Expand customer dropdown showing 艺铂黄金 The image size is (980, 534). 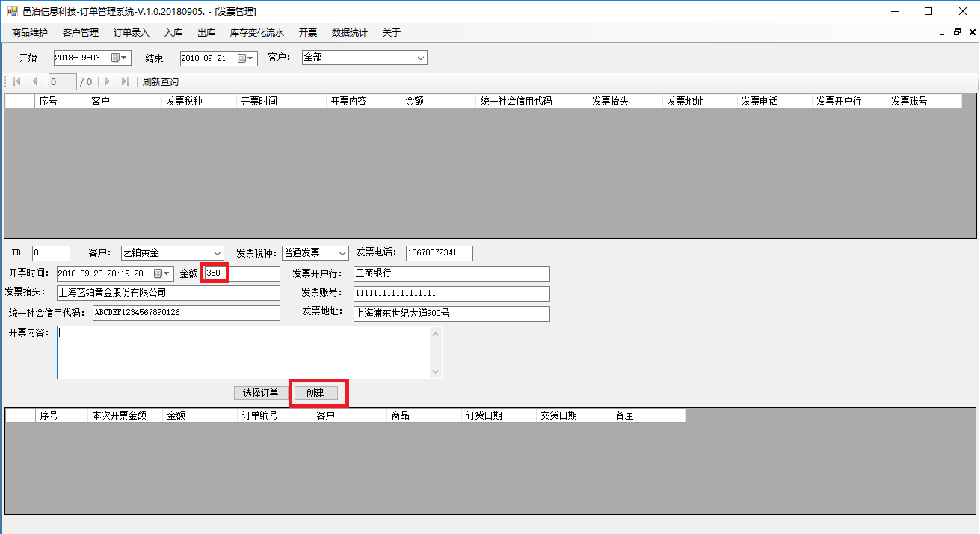coord(217,253)
